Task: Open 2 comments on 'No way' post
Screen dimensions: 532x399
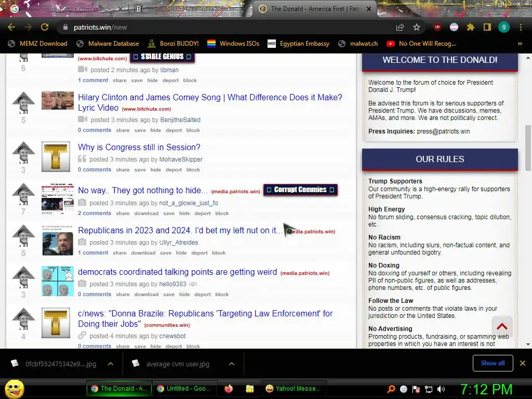Action: click(x=95, y=213)
